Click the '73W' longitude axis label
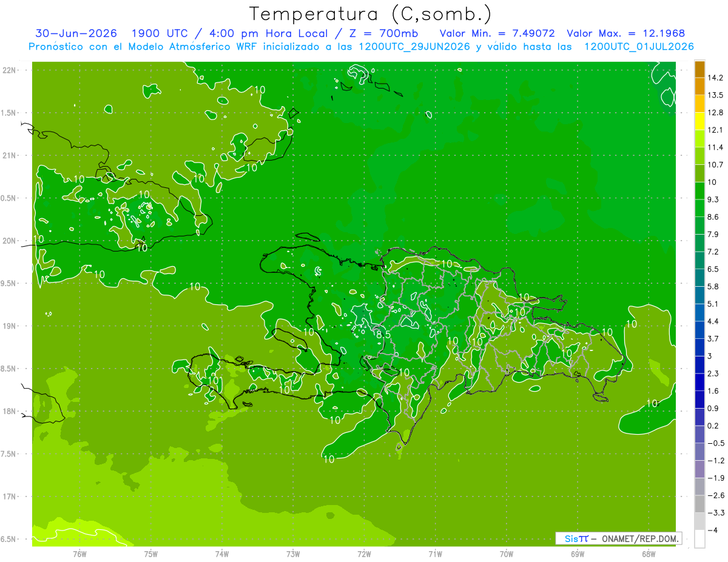 pos(293,554)
